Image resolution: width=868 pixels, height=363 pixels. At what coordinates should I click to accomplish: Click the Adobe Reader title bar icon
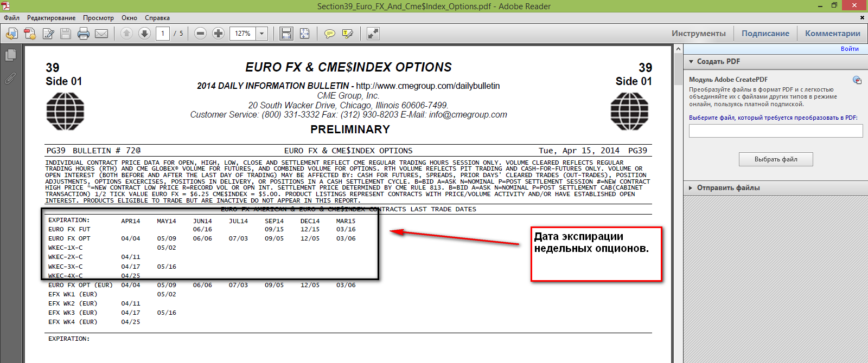click(x=5, y=6)
